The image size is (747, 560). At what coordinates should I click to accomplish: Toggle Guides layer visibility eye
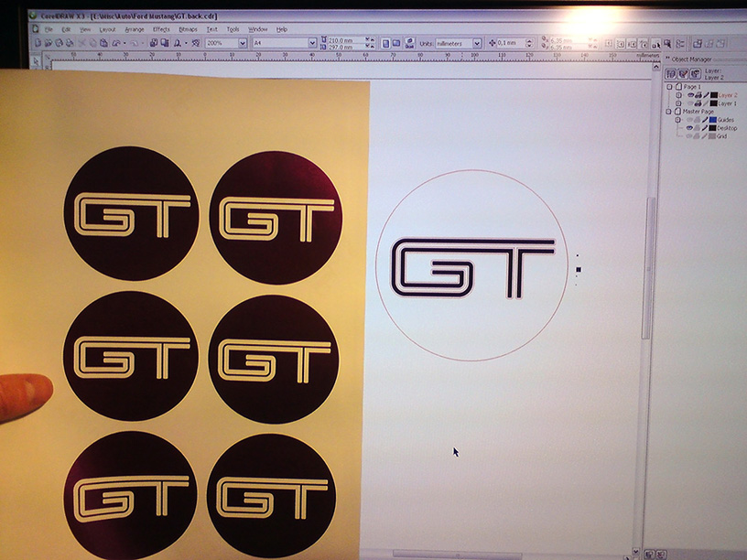pyautogui.click(x=689, y=120)
